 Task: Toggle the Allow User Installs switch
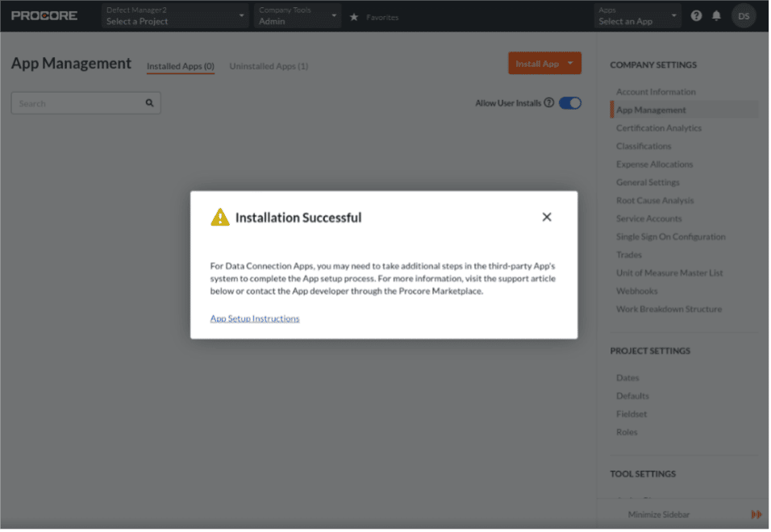click(x=570, y=103)
